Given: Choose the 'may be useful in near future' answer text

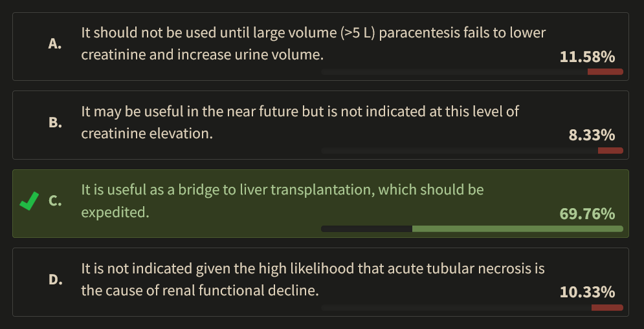Looking at the screenshot, I should pos(300,123).
